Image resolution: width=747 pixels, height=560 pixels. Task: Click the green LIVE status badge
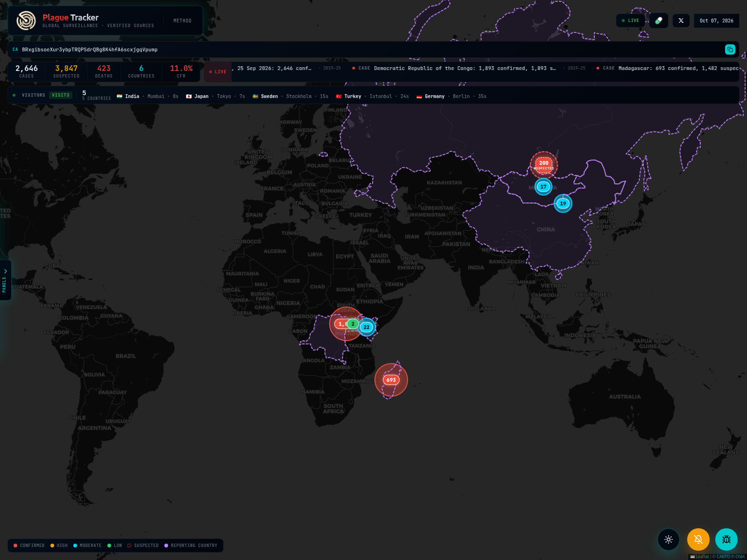click(631, 21)
